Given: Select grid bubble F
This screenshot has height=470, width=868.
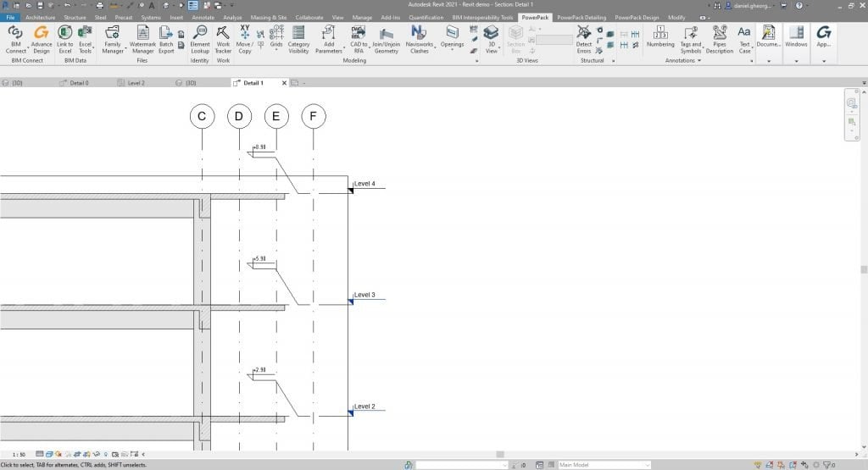Looking at the screenshot, I should 314,117.
